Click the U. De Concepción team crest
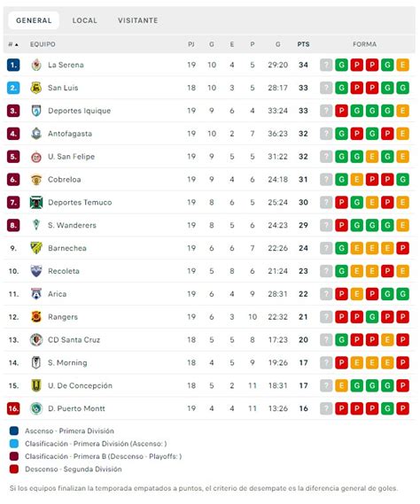Viewport: 420px width, 504px height. (x=36, y=385)
